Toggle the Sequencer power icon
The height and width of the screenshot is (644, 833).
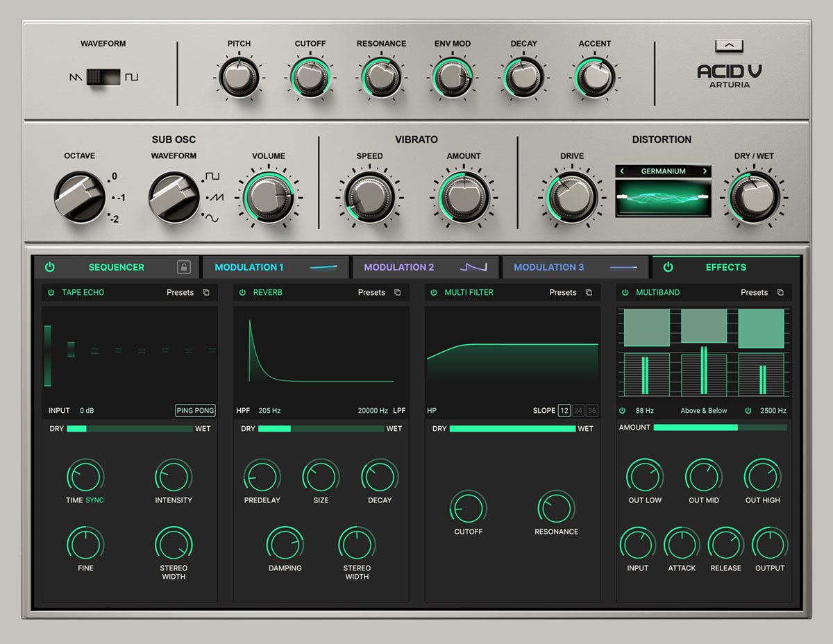point(50,267)
